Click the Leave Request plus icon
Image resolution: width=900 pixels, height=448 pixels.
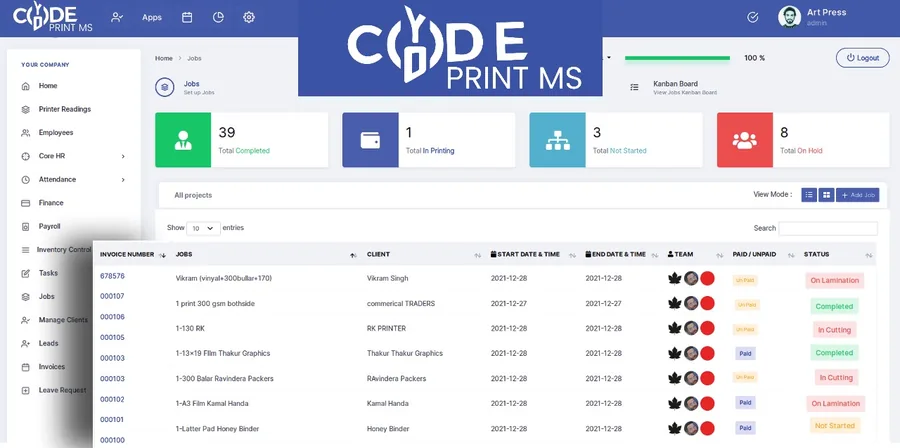(x=25, y=391)
